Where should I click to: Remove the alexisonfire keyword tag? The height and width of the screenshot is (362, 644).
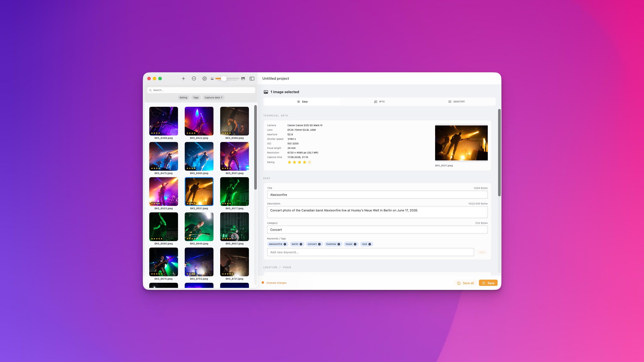pos(285,244)
